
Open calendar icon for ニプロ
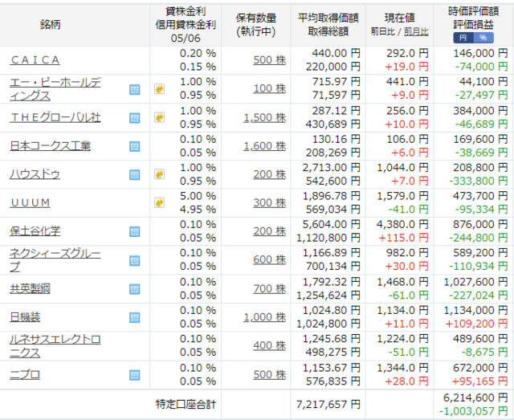(134, 375)
